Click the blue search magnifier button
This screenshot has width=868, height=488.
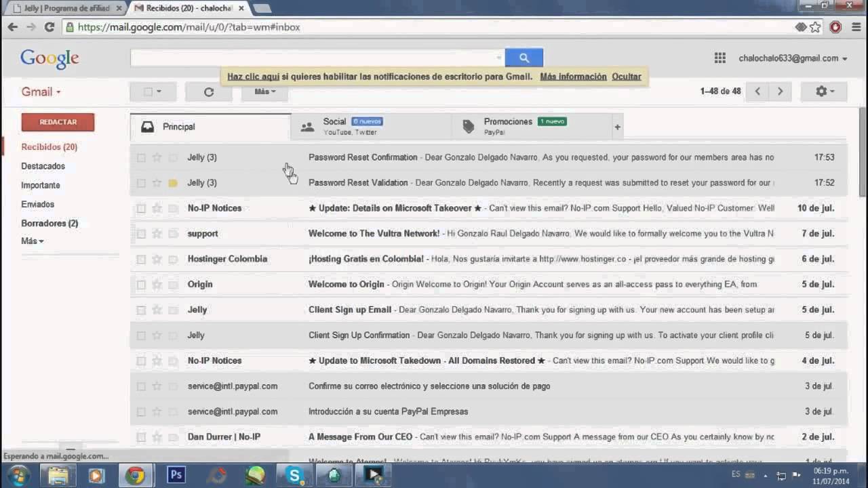pos(524,58)
